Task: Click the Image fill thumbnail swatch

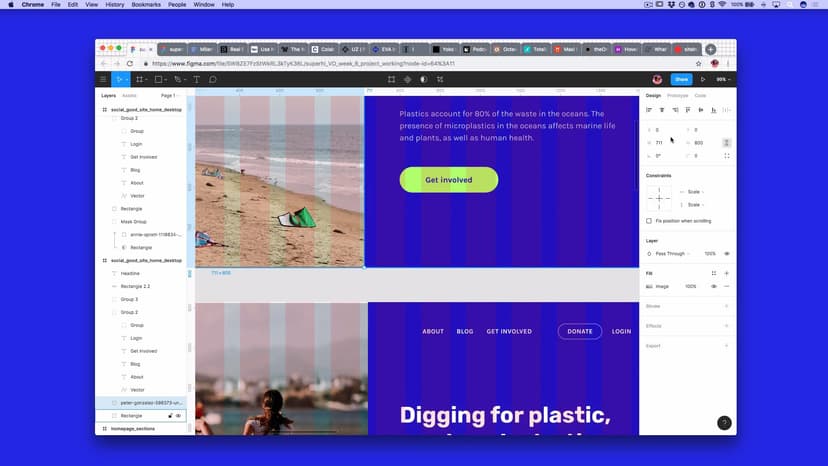Action: 650,286
